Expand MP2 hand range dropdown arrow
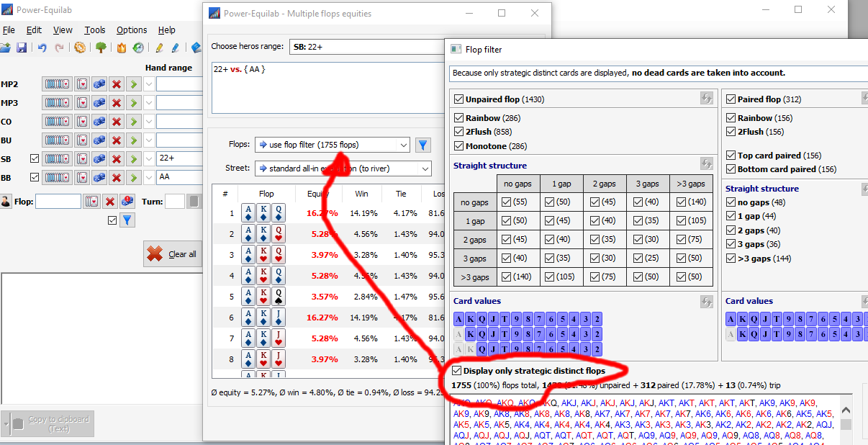The image size is (868, 445). (x=149, y=84)
